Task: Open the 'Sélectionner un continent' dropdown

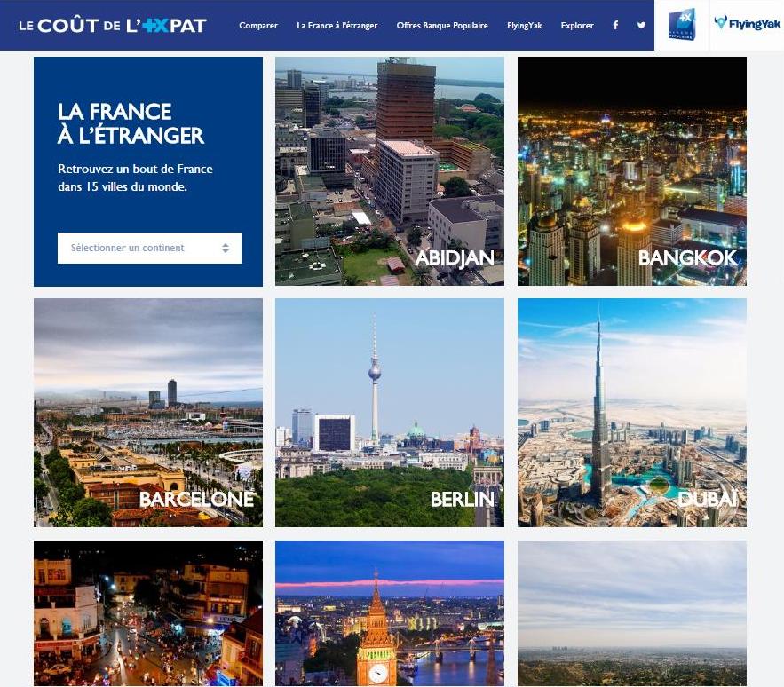Action: click(x=149, y=248)
